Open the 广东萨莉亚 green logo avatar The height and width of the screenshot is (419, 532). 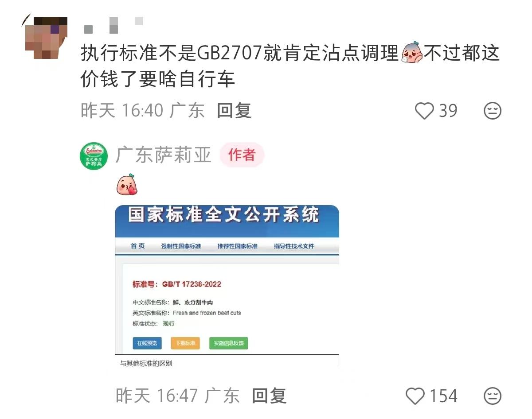click(x=94, y=156)
